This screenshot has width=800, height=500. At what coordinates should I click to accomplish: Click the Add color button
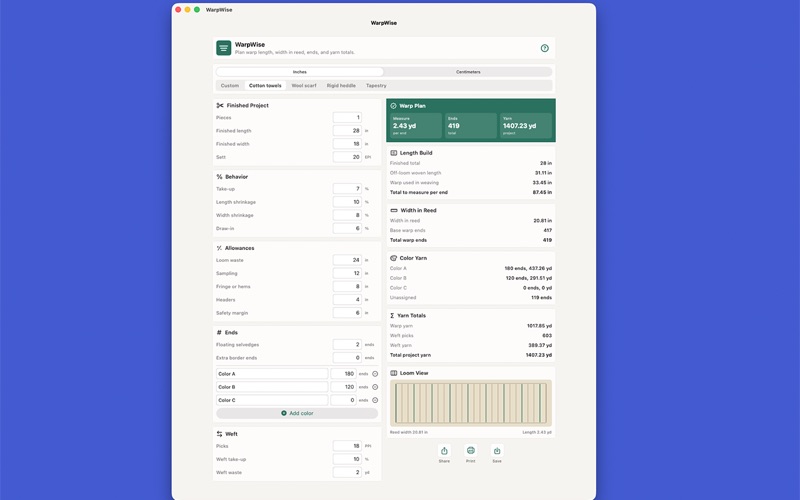pyautogui.click(x=297, y=414)
